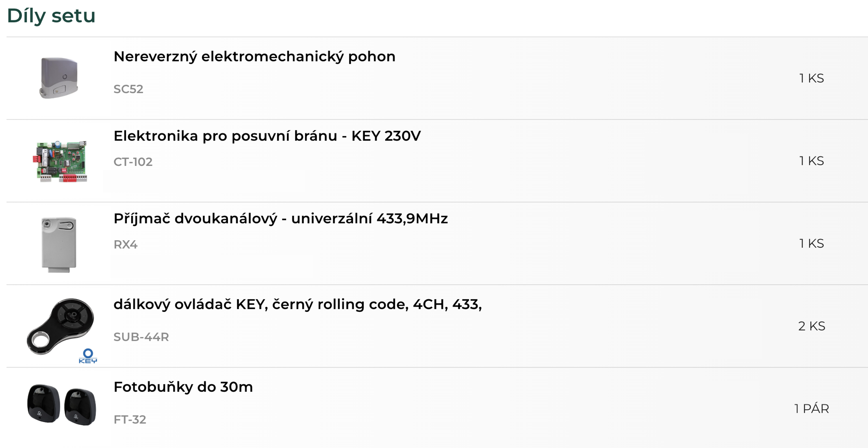The height and width of the screenshot is (448, 868).
Task: Click the blue KEY brand logo
Action: (x=88, y=356)
